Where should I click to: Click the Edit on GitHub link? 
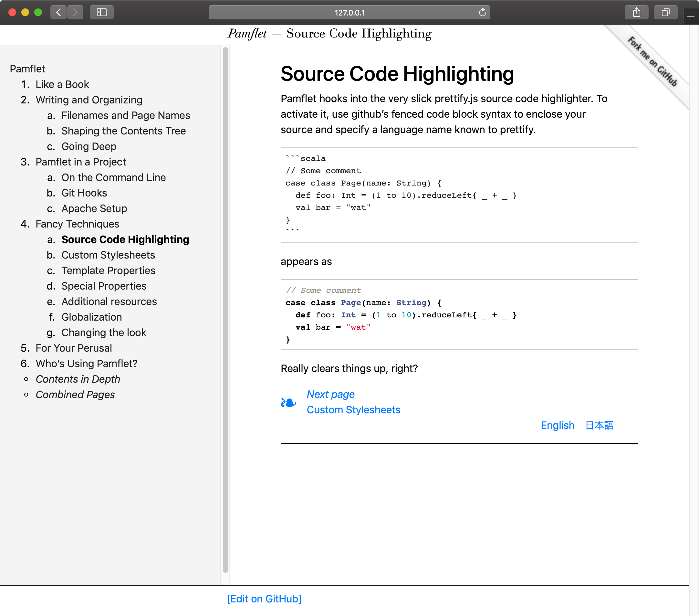pos(264,599)
